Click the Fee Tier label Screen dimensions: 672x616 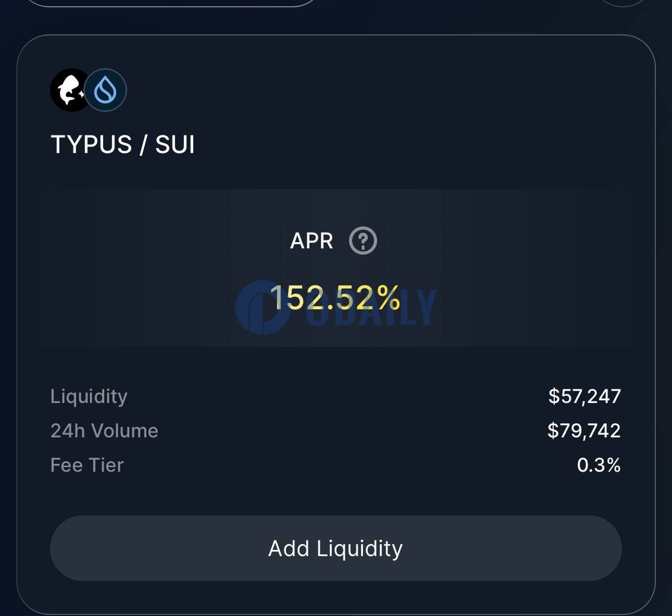[87, 465]
